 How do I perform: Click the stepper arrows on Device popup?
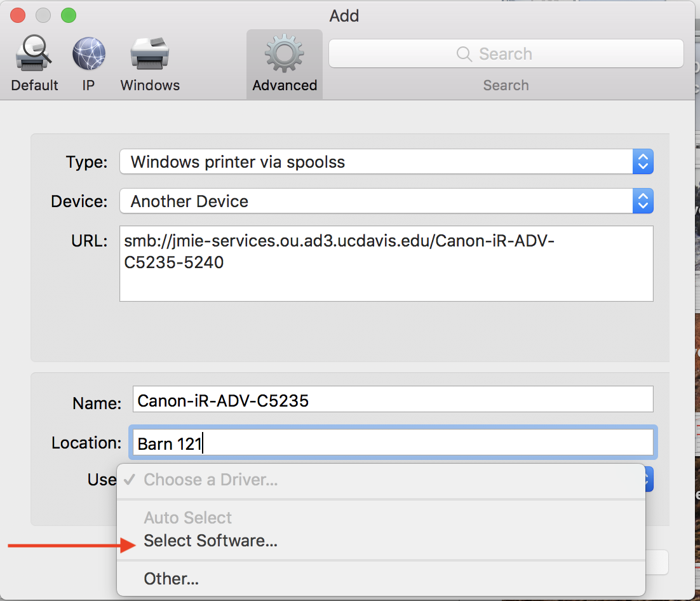coord(643,201)
